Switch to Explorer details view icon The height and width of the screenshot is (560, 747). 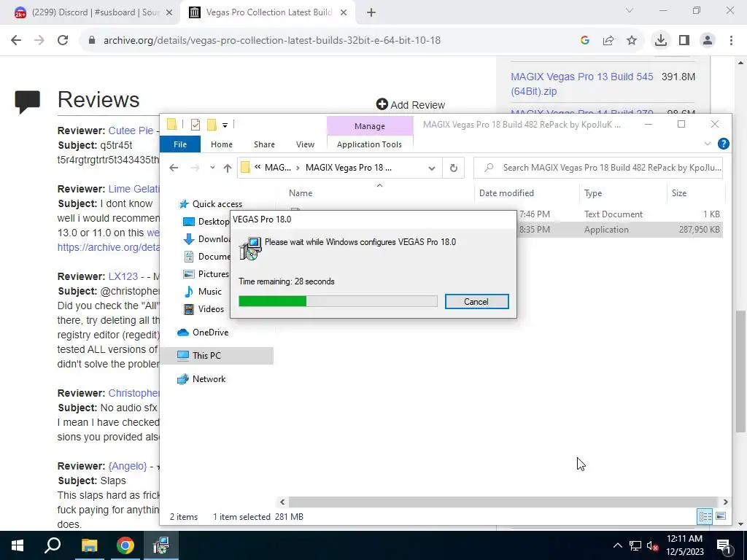coord(705,516)
